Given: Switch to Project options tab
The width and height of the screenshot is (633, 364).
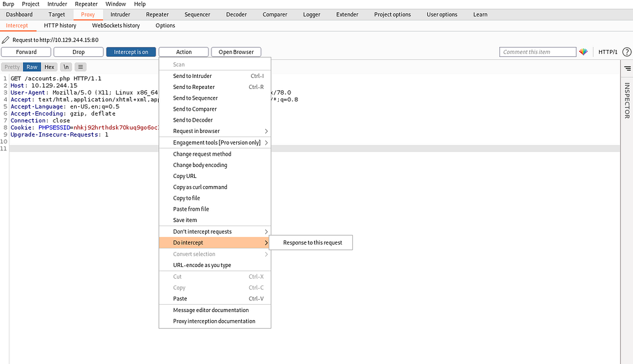Looking at the screenshot, I should pos(393,15).
